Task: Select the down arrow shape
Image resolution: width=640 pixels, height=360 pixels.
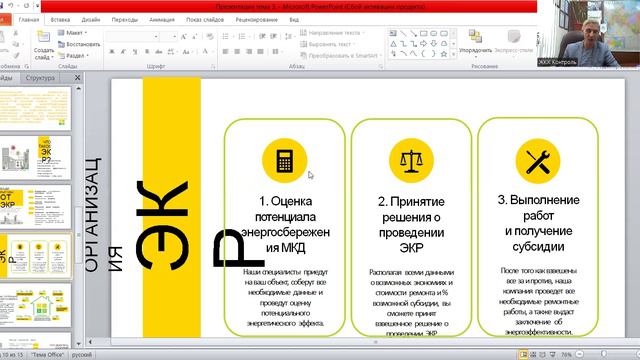Action: (x=433, y=43)
